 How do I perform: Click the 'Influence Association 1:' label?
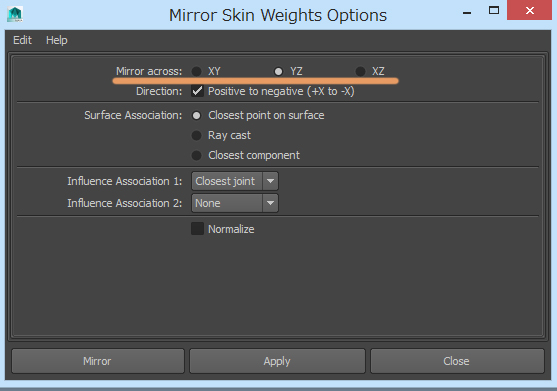(x=125, y=181)
